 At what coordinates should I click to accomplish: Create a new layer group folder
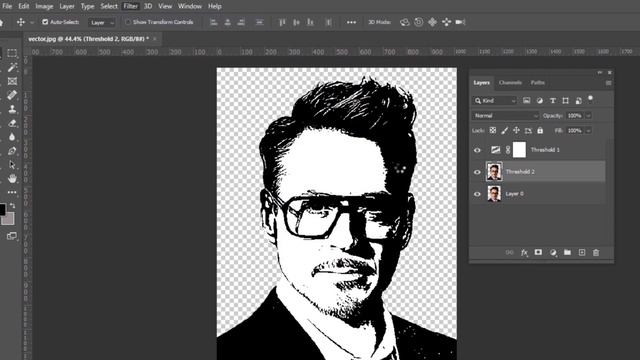pyautogui.click(x=567, y=253)
